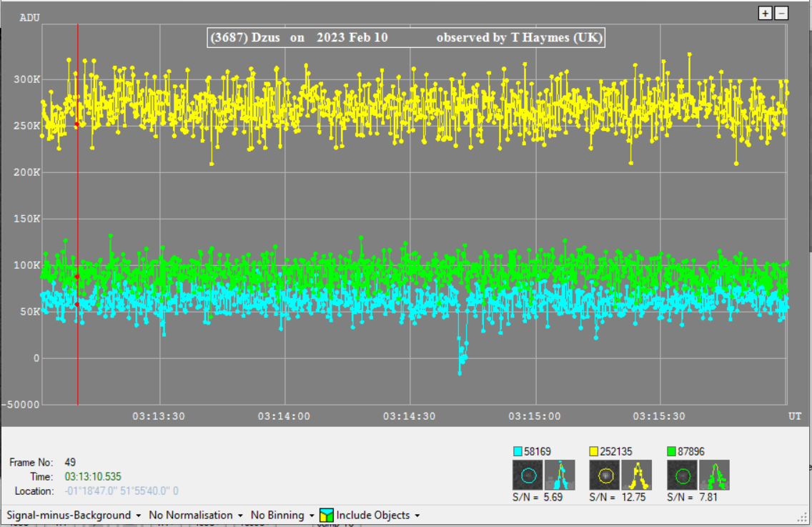Click the cyan color swatch for 58169

click(518, 451)
